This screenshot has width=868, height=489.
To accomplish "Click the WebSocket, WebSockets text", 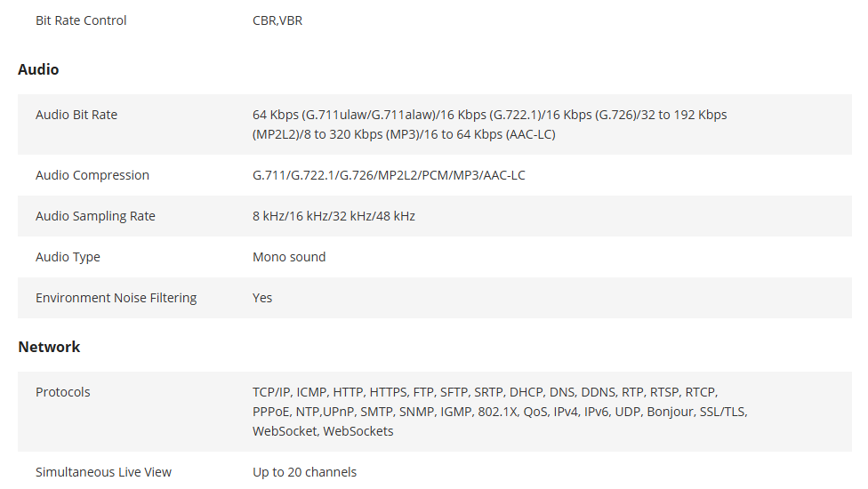I will click(x=323, y=431).
